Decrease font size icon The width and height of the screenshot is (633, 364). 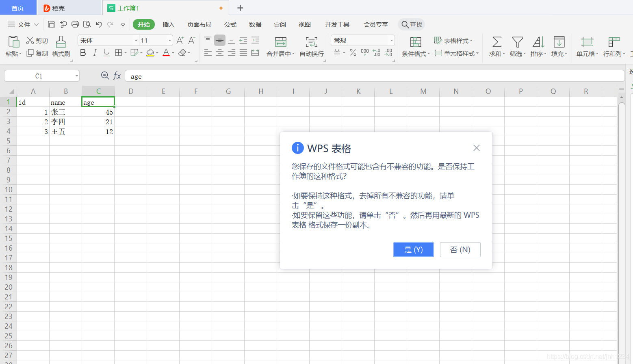(x=192, y=40)
